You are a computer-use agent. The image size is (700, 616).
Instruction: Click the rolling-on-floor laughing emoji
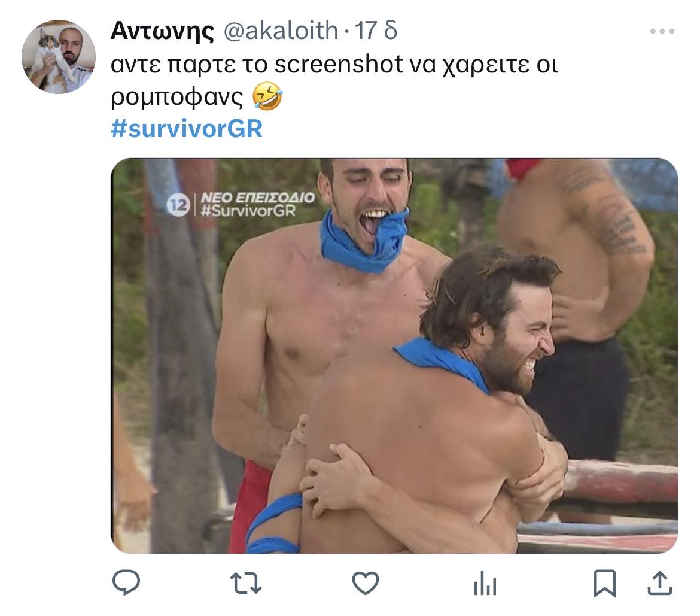coord(267,96)
